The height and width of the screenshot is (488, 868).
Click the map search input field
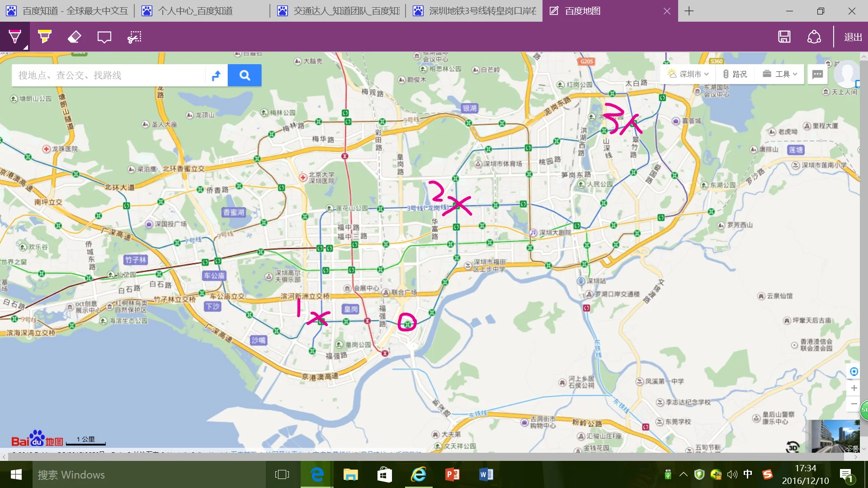(x=108, y=75)
